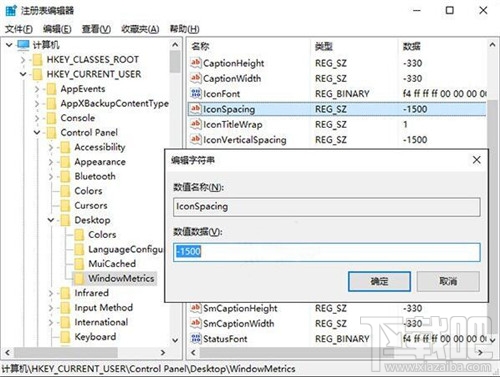
Task: Open the 编辑(E) menu
Action: click(x=57, y=29)
